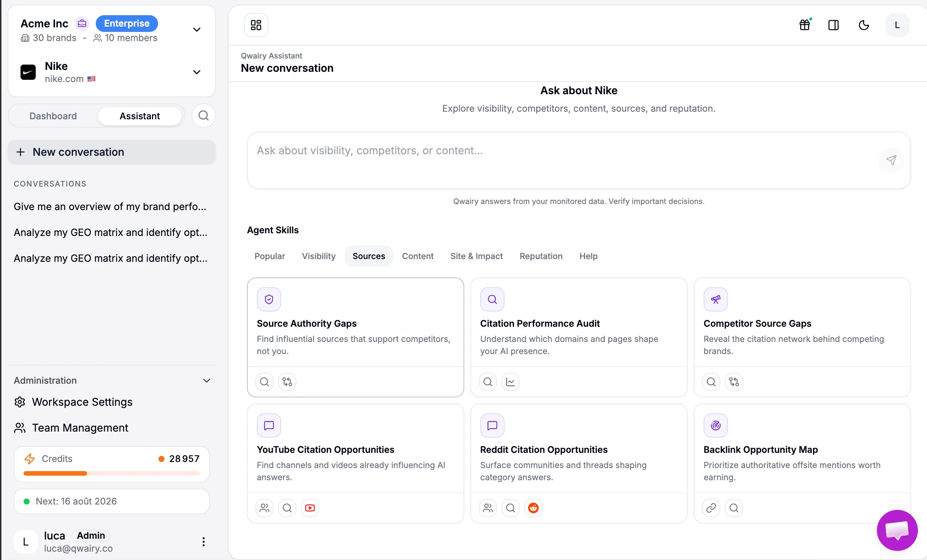The width and height of the screenshot is (927, 560).
Task: Select the Popular skills tab
Action: [x=270, y=256]
